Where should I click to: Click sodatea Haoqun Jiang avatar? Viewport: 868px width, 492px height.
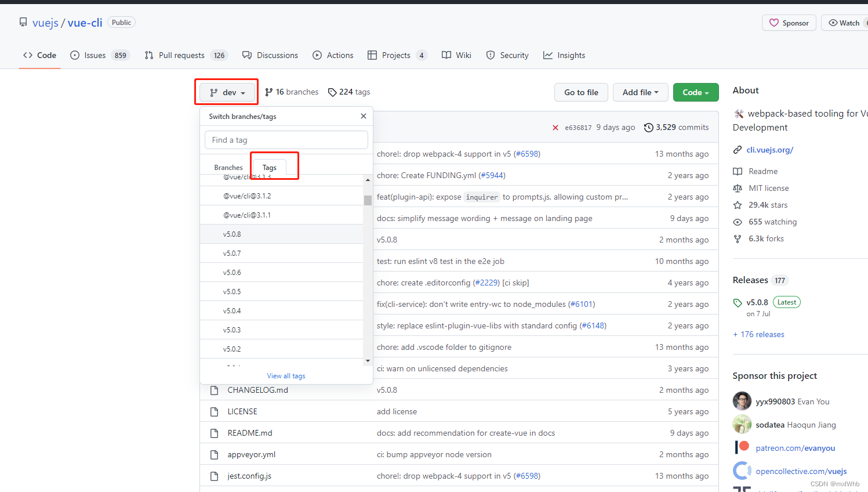pos(742,424)
